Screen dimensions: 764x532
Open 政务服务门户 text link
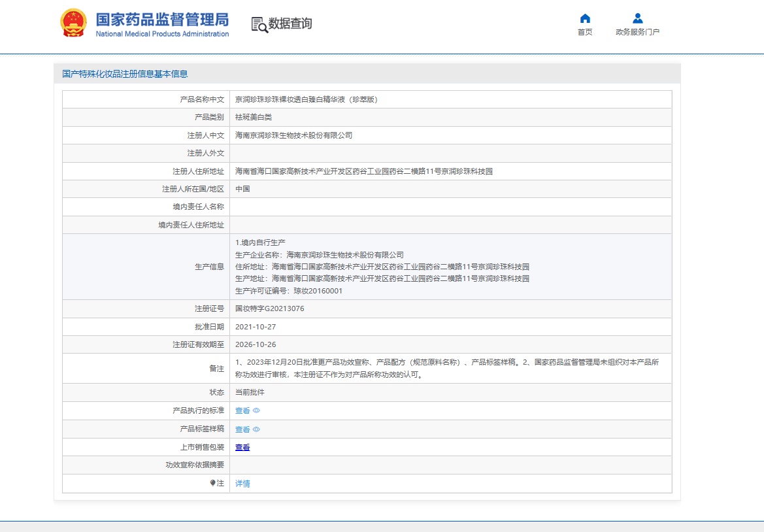[x=637, y=32]
